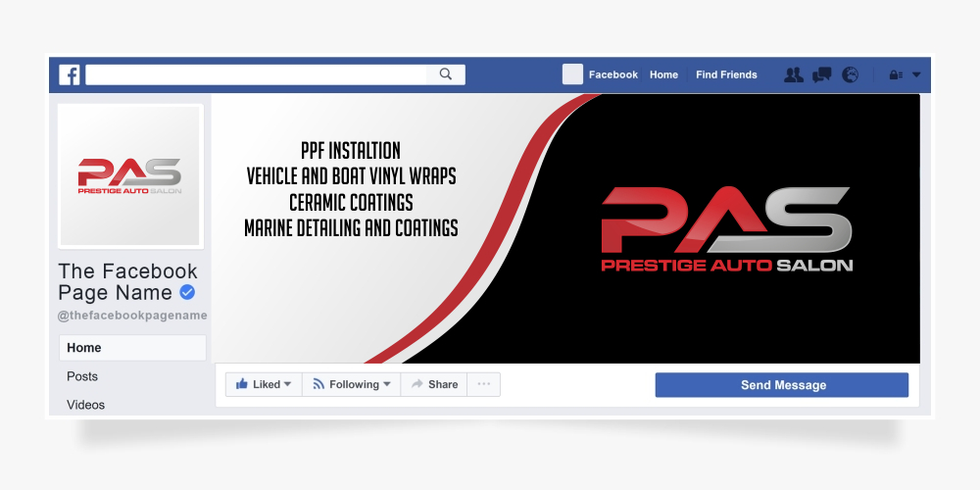Click the @thefacebookpagename handle
This screenshot has height=490, width=980.
132,316
